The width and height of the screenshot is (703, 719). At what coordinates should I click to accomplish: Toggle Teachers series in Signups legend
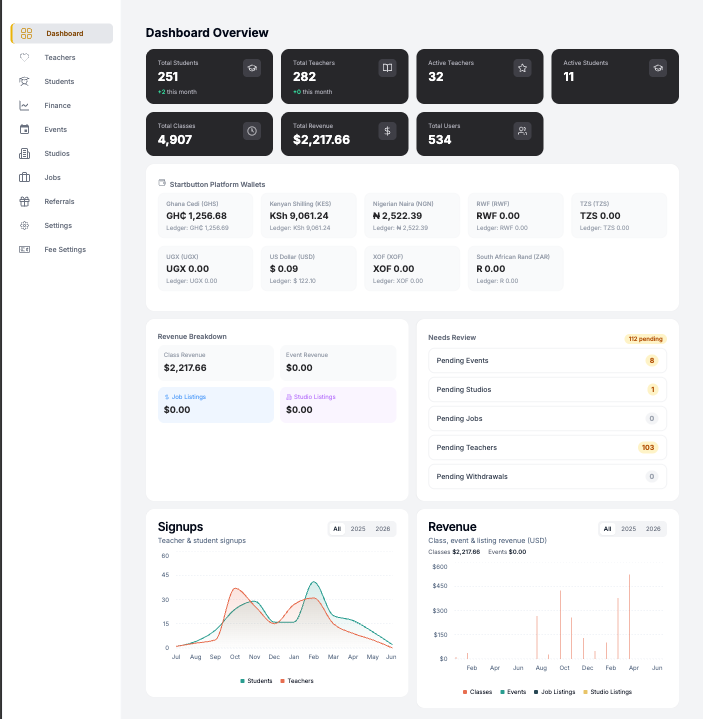click(x=297, y=681)
